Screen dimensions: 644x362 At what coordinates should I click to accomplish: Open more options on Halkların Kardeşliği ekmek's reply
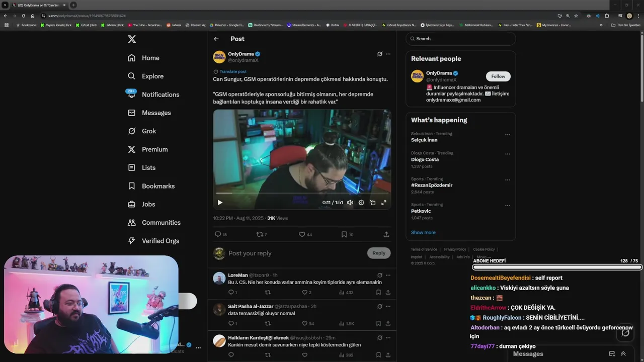[x=388, y=338]
